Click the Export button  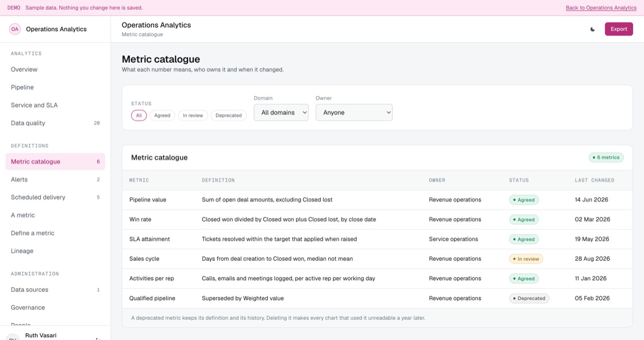(619, 29)
